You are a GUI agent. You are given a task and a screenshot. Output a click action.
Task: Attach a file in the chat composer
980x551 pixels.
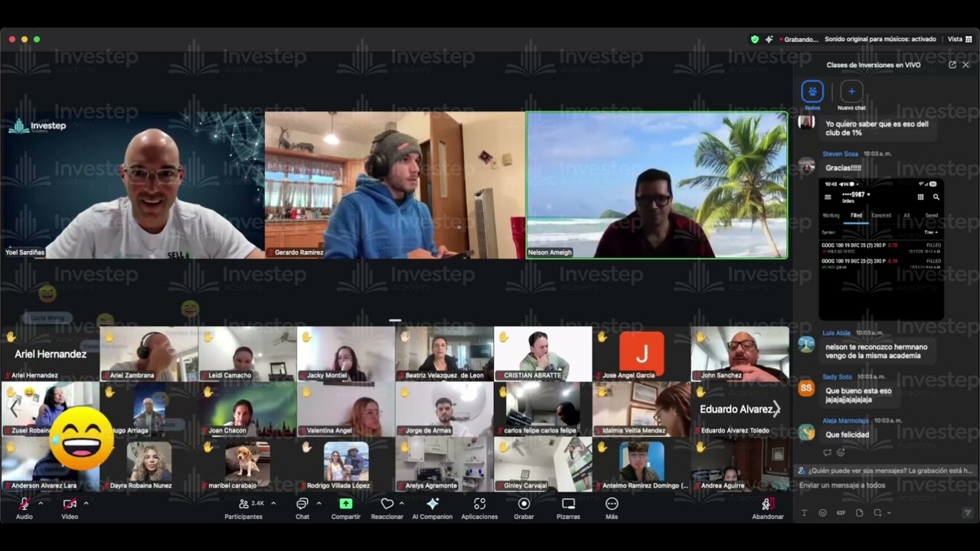click(x=859, y=513)
